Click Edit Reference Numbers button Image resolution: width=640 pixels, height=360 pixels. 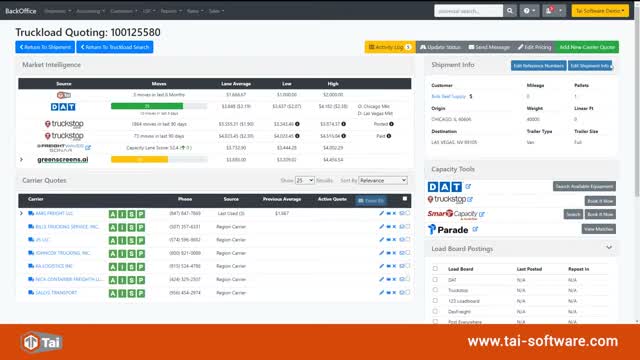[538, 66]
